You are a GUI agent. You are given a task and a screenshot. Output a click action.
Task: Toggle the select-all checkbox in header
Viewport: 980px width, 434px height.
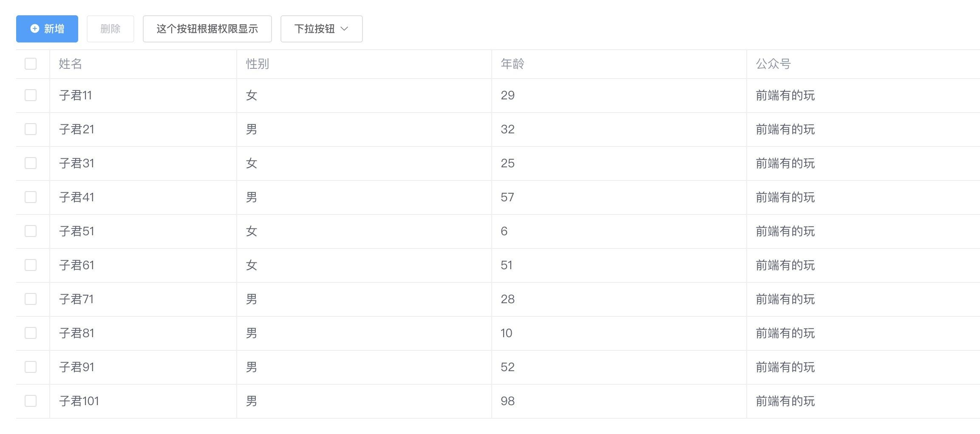(x=31, y=64)
